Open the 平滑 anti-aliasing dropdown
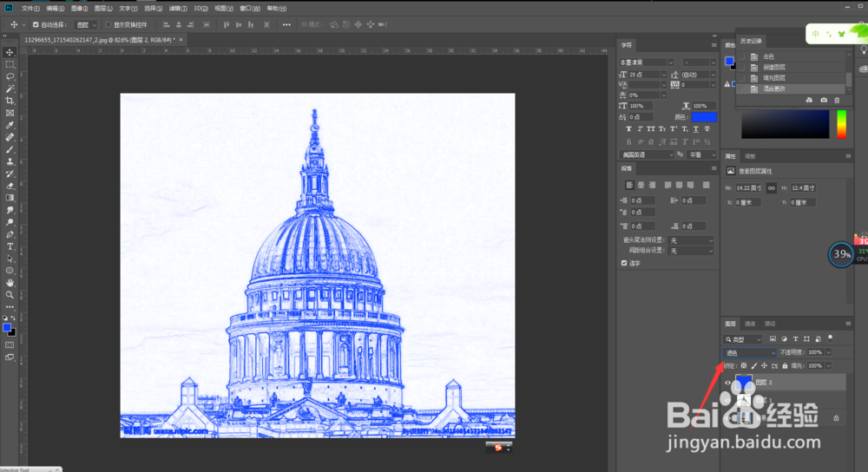 pos(702,155)
